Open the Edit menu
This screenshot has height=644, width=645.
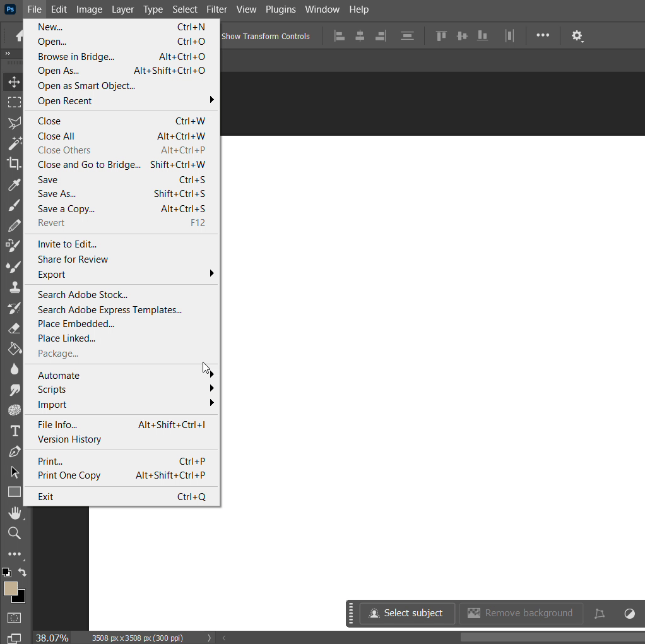pos(59,9)
